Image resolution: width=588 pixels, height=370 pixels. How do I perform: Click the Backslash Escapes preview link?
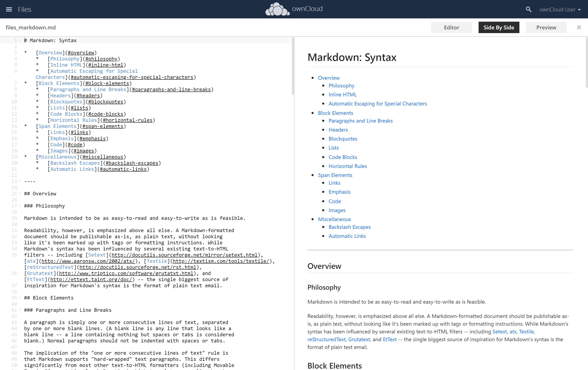pyautogui.click(x=349, y=227)
